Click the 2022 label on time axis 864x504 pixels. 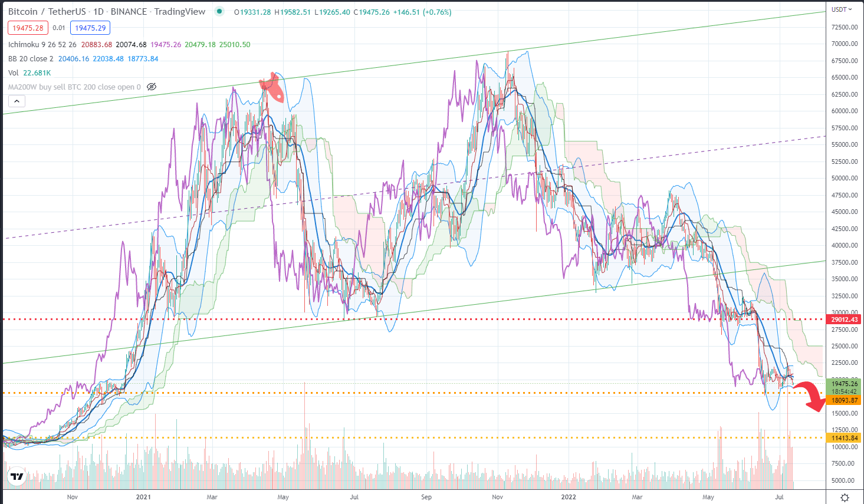tap(569, 497)
